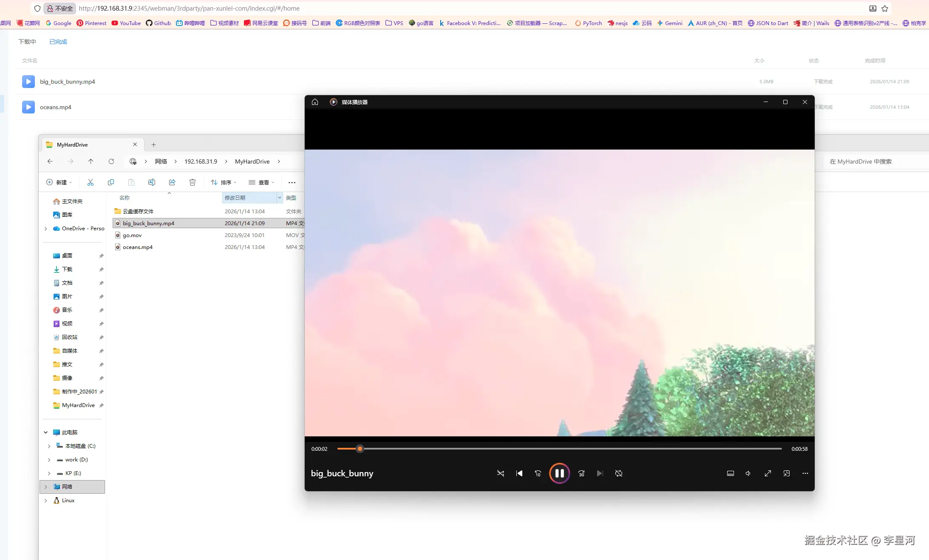Click the cut icon in Explorer toolbar
929x560 pixels.
click(90, 182)
